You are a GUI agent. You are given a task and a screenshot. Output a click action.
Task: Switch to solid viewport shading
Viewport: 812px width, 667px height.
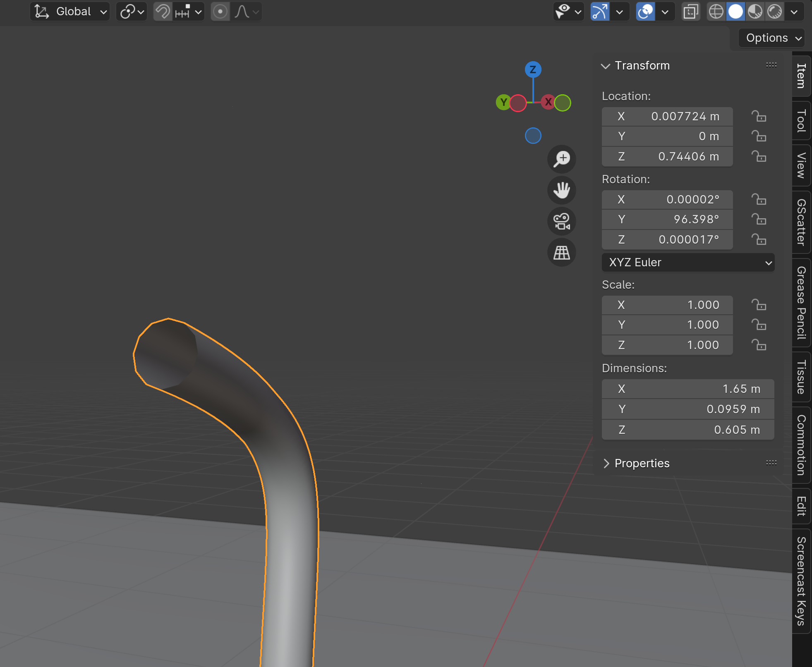[735, 12]
